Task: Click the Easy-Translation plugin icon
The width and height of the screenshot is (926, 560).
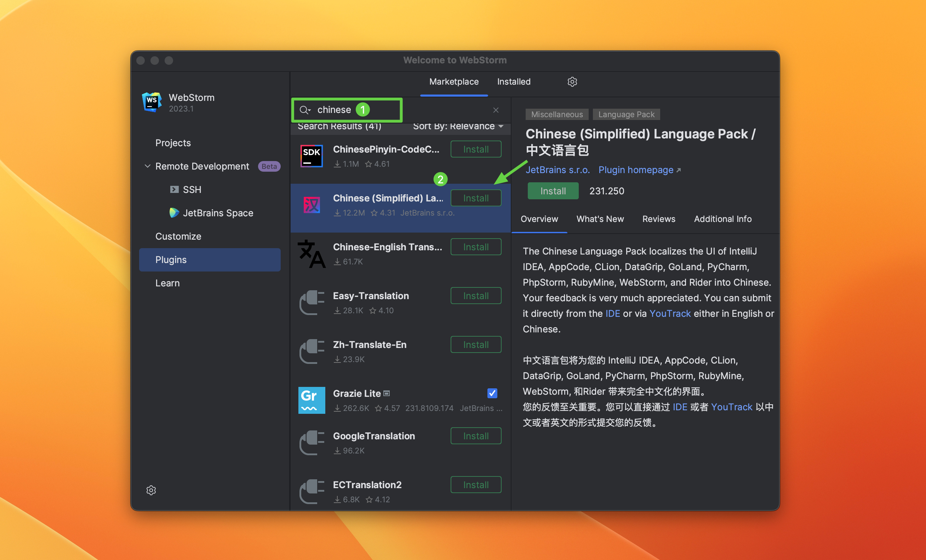Action: (x=311, y=303)
